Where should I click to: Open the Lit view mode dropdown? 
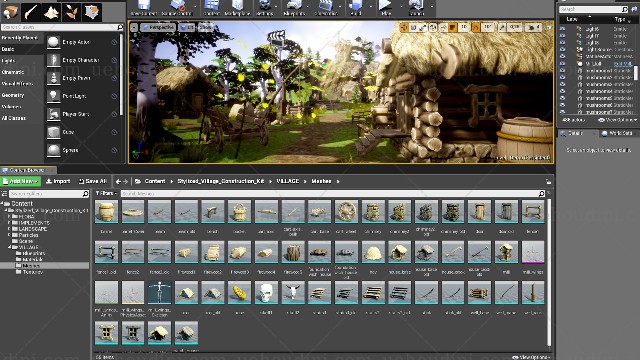(x=187, y=27)
